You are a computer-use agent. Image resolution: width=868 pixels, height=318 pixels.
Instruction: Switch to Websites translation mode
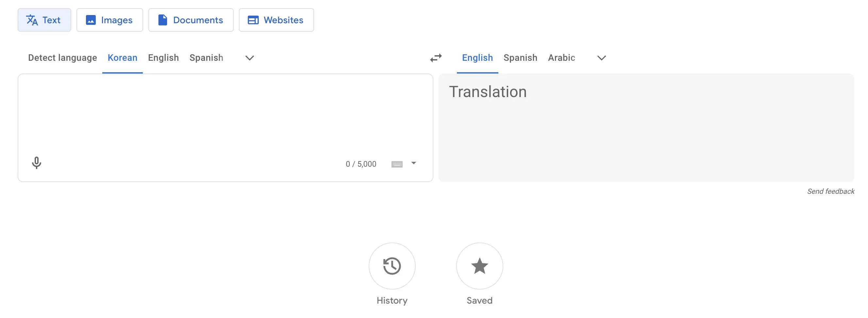[x=276, y=20]
